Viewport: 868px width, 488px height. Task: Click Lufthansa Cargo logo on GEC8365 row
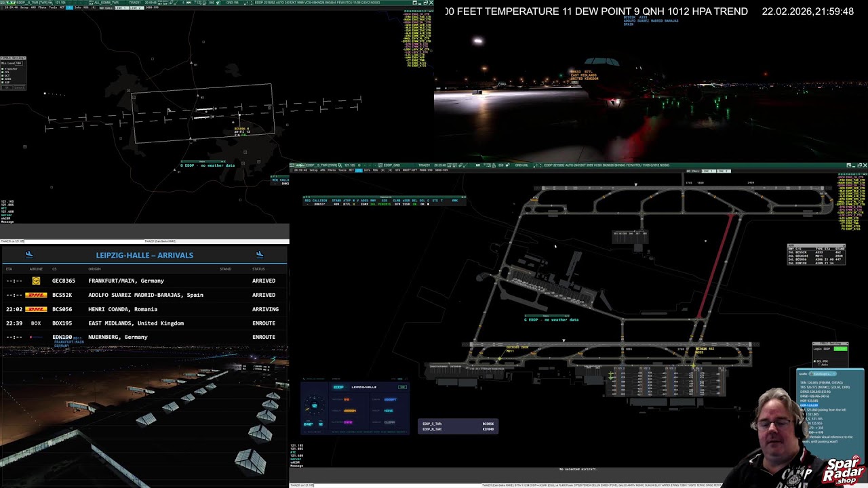click(36, 281)
